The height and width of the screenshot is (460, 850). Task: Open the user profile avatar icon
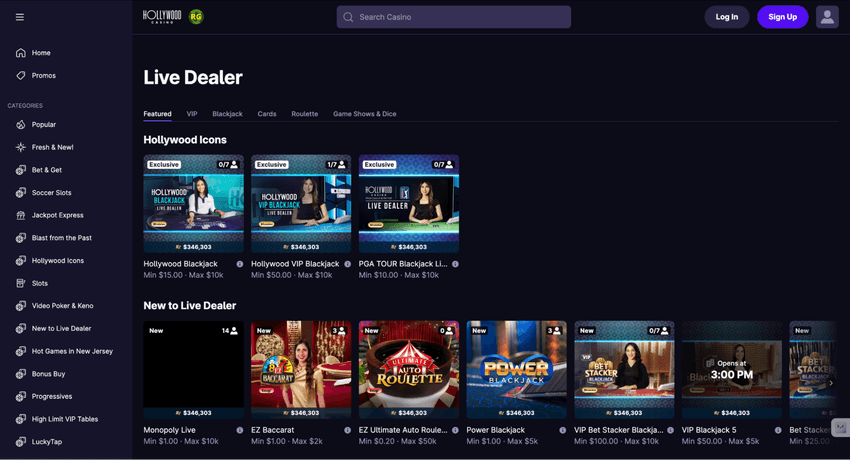(x=827, y=17)
